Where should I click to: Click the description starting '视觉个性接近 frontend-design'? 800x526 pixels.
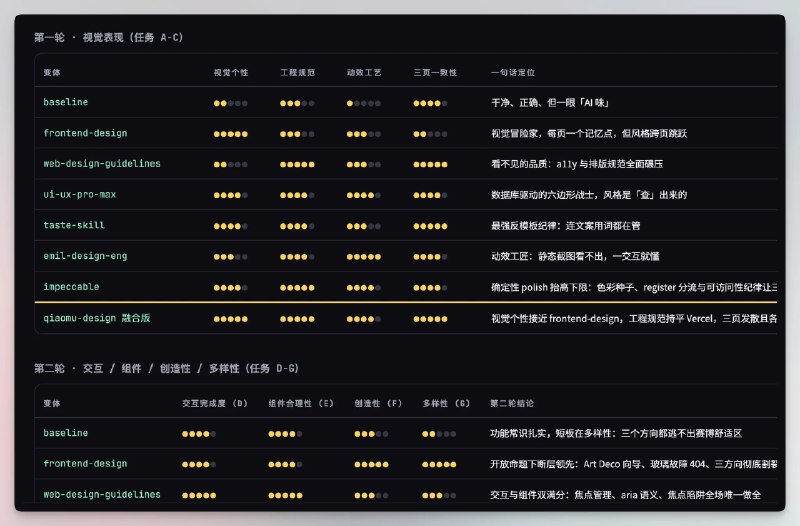click(634, 319)
